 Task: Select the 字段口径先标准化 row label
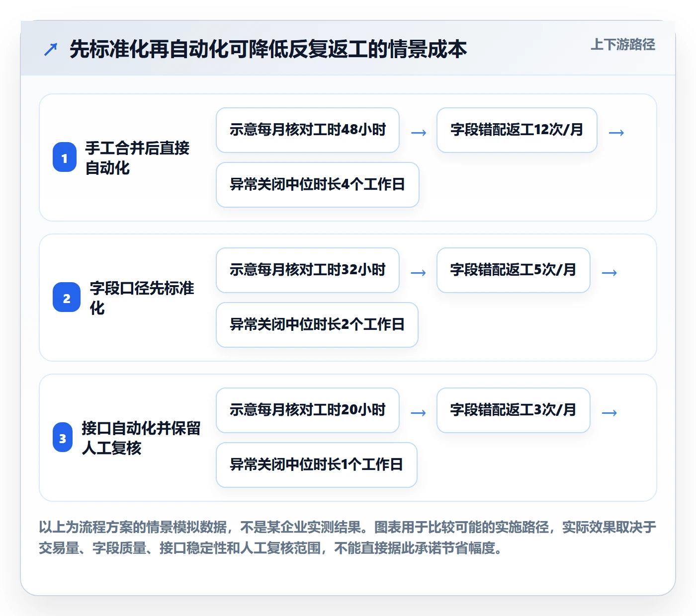point(142,298)
